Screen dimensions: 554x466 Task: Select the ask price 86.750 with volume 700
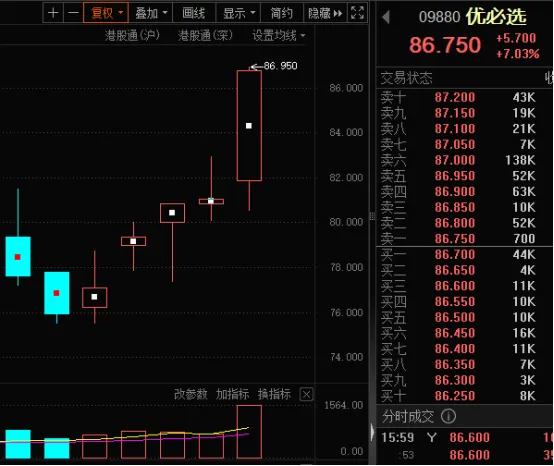[455, 239]
